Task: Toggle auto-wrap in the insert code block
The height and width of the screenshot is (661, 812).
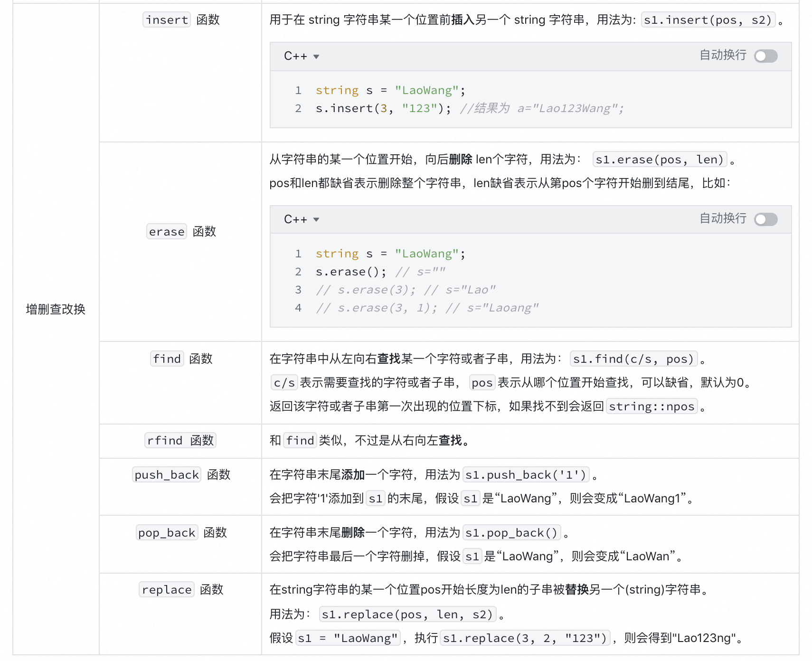Action: [x=766, y=56]
